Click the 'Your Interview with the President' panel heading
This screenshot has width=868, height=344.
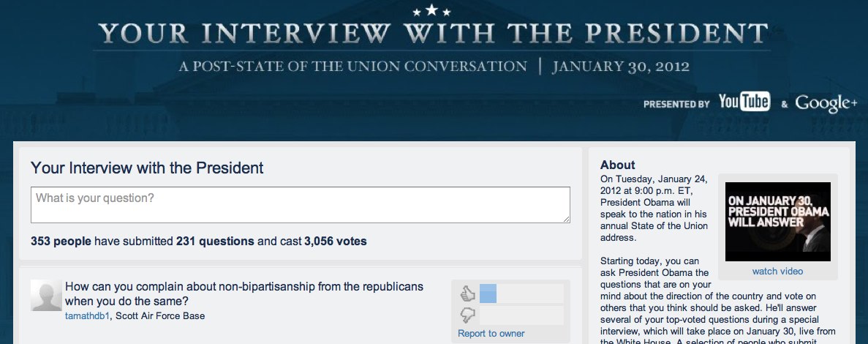coord(147,168)
